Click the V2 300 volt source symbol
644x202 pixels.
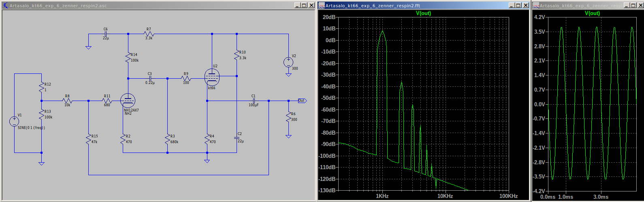tap(288, 62)
